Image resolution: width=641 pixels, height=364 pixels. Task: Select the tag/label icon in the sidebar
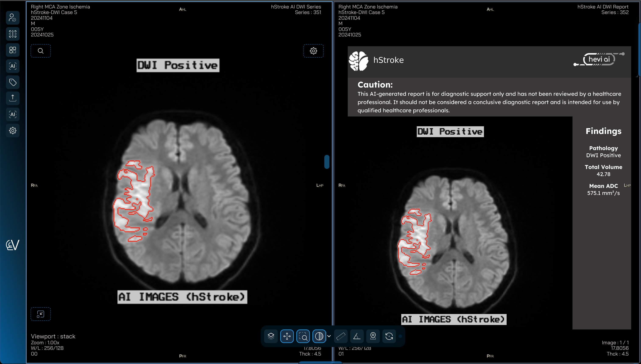pyautogui.click(x=13, y=82)
